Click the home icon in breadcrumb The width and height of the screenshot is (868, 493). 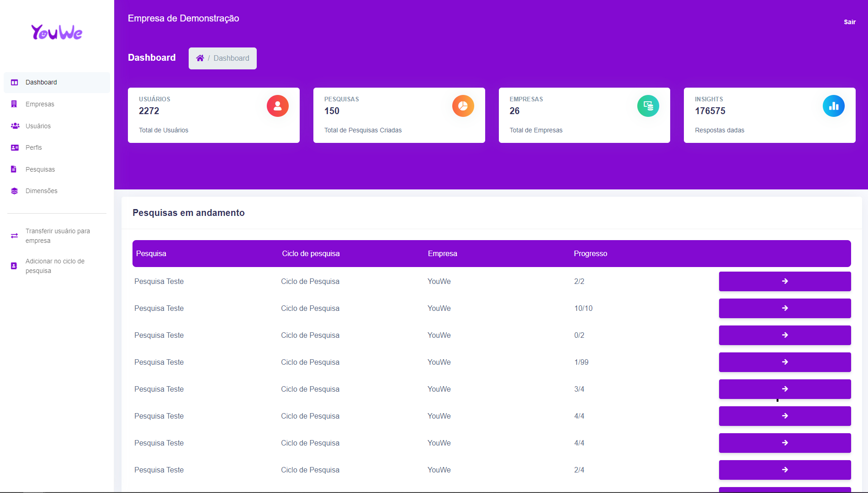[x=200, y=58]
